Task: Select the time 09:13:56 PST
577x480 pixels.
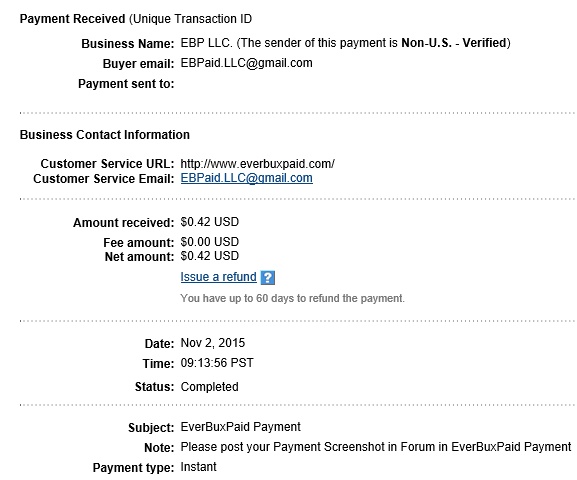Action: click(x=217, y=363)
